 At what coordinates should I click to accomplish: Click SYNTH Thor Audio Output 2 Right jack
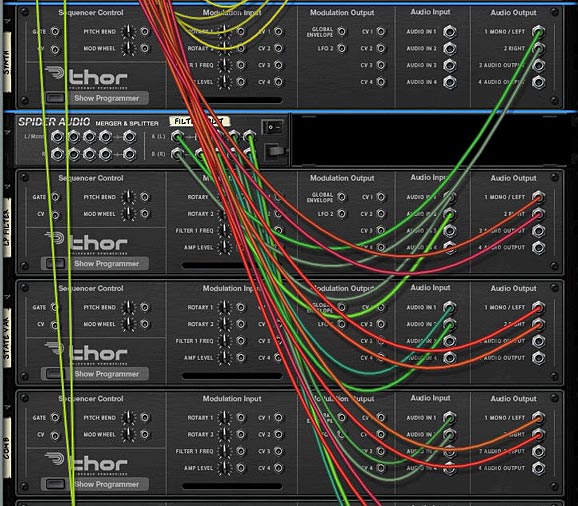pos(538,49)
